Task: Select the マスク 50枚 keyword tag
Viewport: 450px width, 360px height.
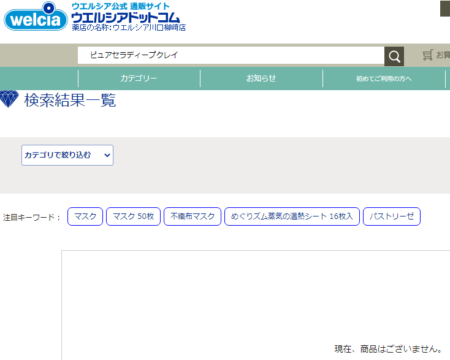Action: tap(133, 216)
